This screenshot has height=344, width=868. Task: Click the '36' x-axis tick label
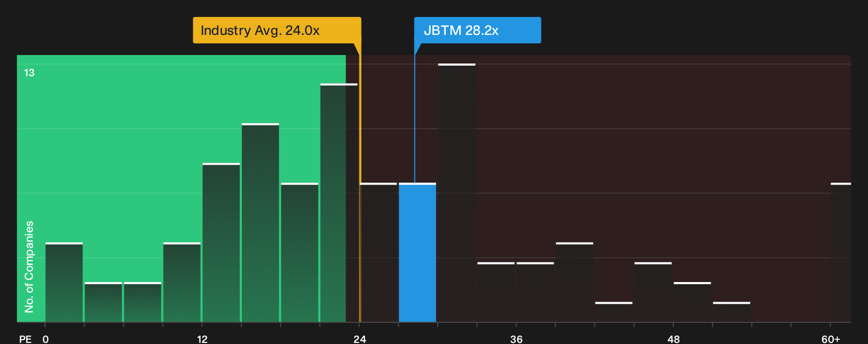tap(517, 339)
